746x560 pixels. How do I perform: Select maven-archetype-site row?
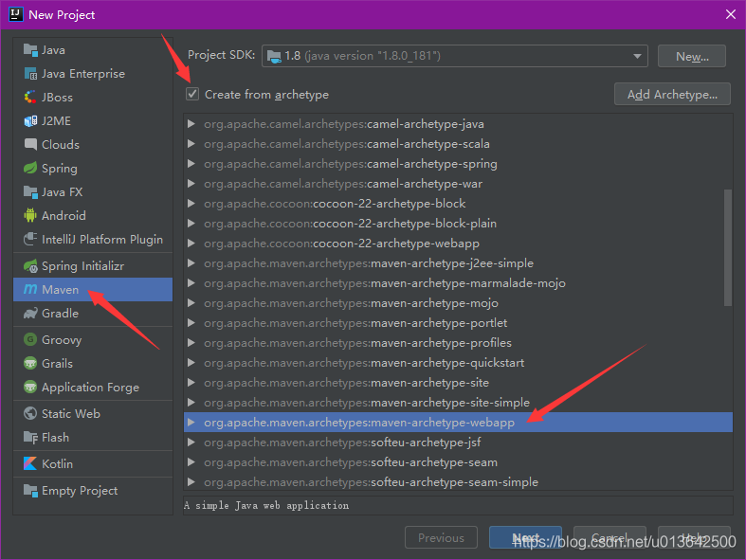[x=458, y=383]
